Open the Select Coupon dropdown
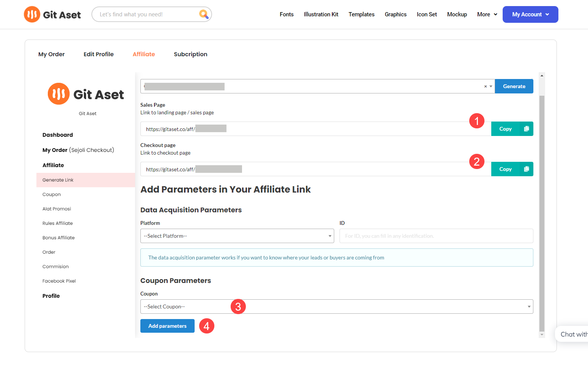The height and width of the screenshot is (365, 588). coord(336,307)
